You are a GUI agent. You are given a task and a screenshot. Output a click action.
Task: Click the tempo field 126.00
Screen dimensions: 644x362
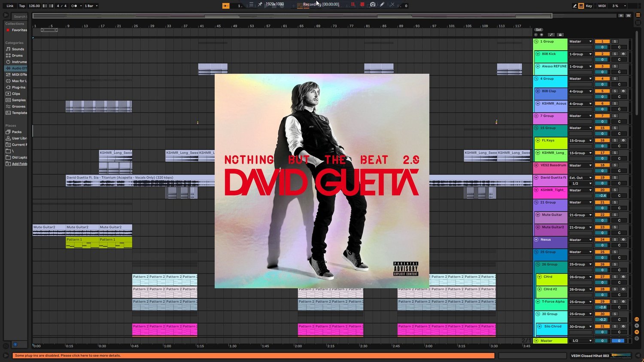coord(34,6)
